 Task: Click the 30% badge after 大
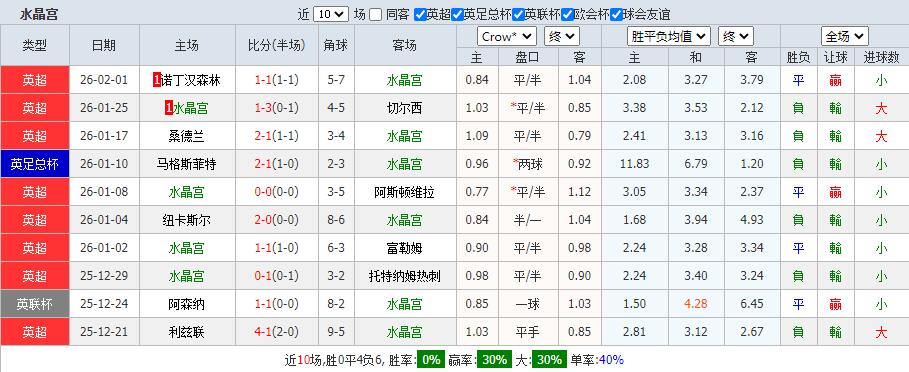[549, 360]
